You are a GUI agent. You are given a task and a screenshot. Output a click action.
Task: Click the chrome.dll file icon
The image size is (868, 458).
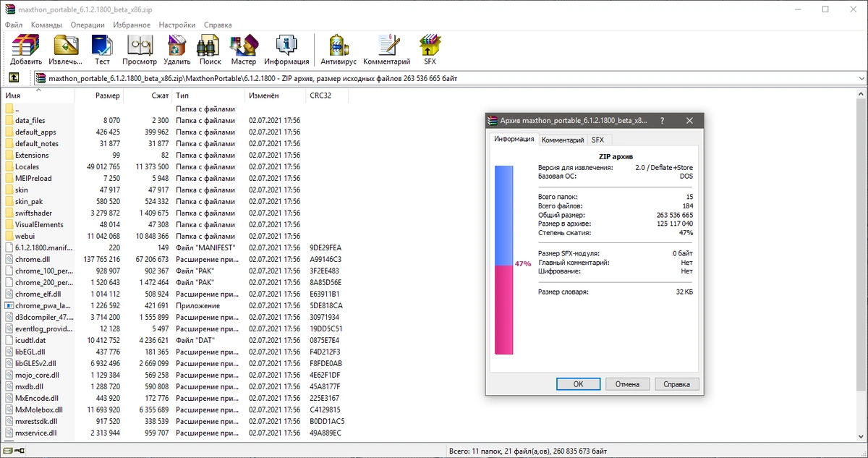[x=9, y=259]
